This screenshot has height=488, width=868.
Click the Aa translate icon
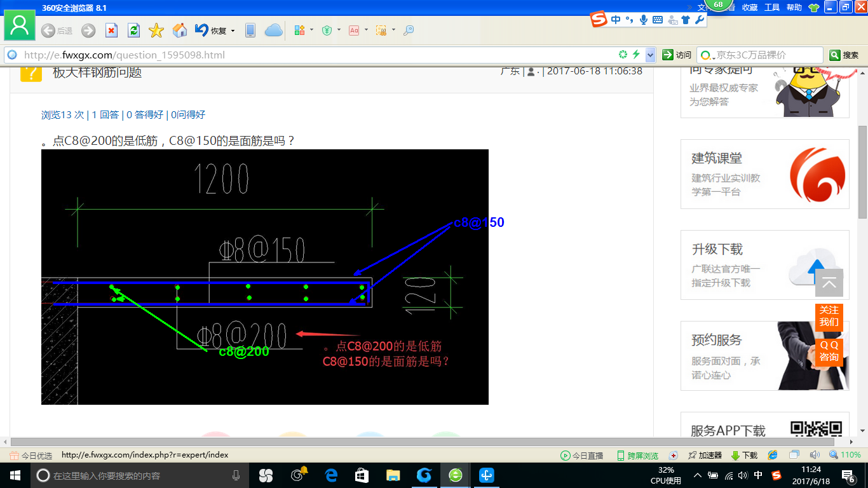click(354, 30)
